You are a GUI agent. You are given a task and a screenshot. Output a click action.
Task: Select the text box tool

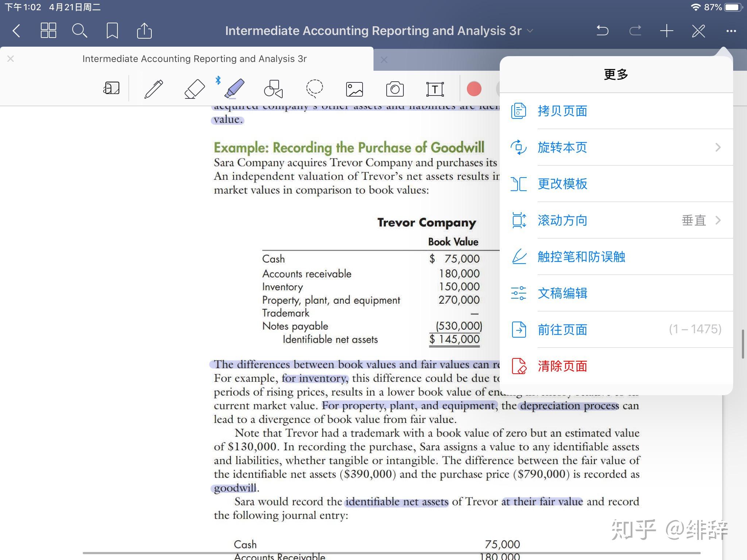435,89
